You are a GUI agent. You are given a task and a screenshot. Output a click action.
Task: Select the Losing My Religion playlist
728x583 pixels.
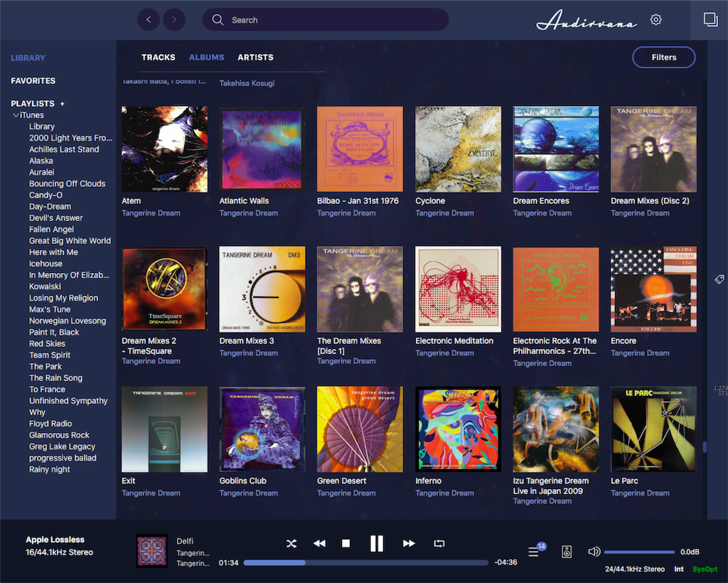[63, 298]
